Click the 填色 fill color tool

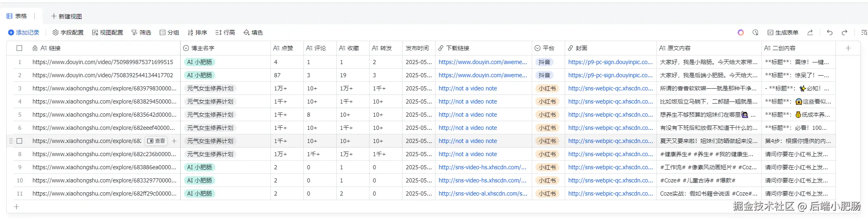pos(253,32)
